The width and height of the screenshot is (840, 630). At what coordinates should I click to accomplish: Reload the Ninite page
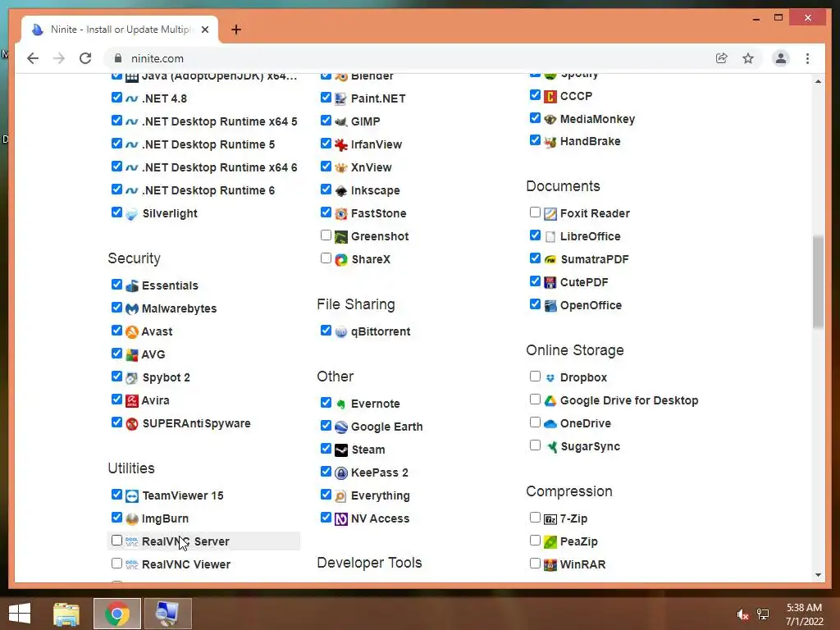pos(85,58)
